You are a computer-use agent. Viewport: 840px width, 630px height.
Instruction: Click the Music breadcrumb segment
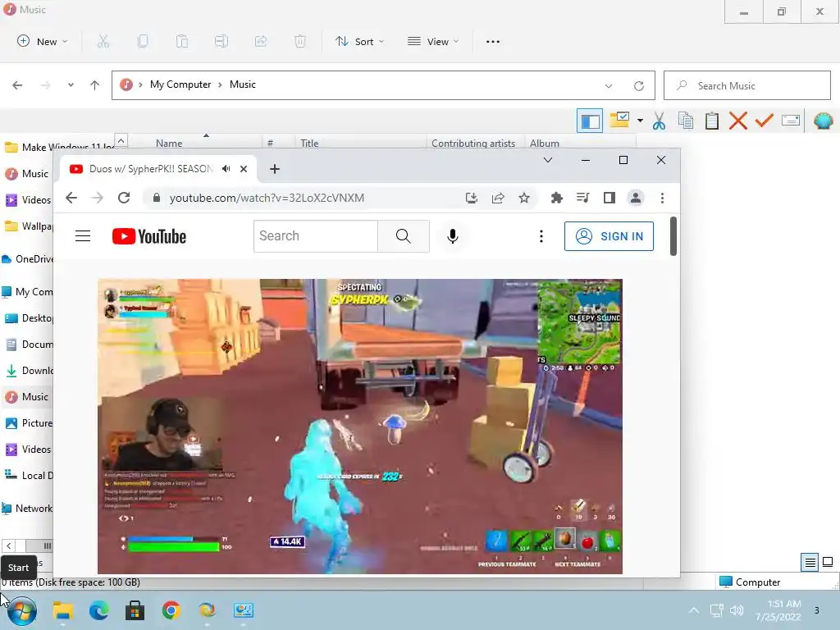point(243,84)
